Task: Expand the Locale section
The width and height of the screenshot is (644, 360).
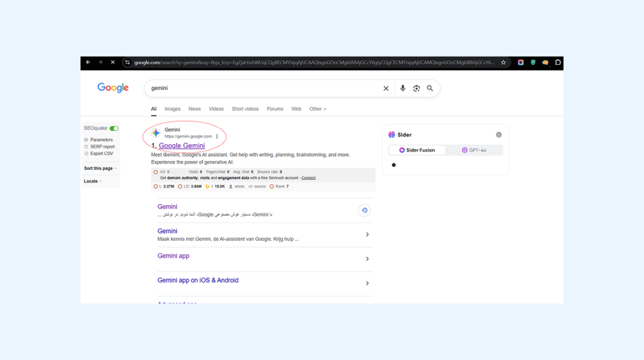Action: click(92, 181)
